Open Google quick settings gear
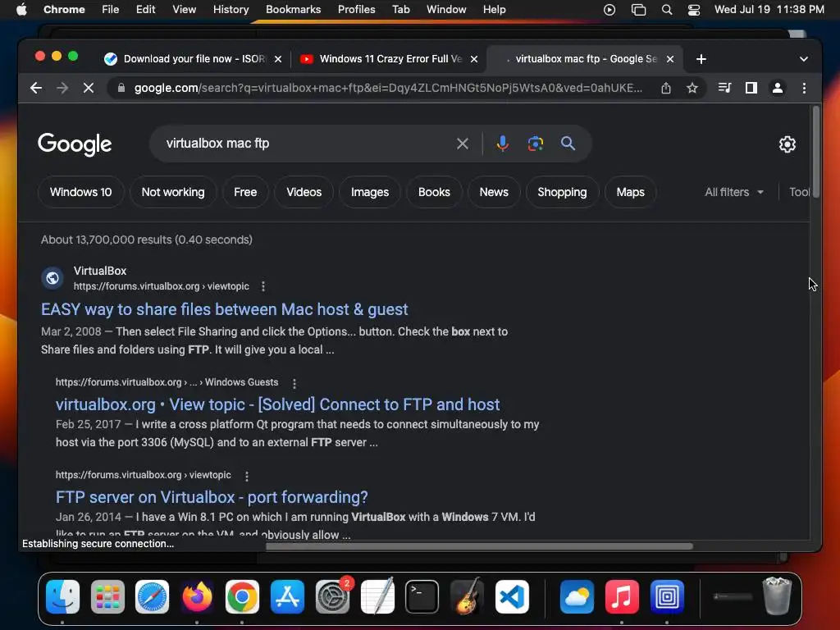This screenshot has width=840, height=630. coord(787,144)
